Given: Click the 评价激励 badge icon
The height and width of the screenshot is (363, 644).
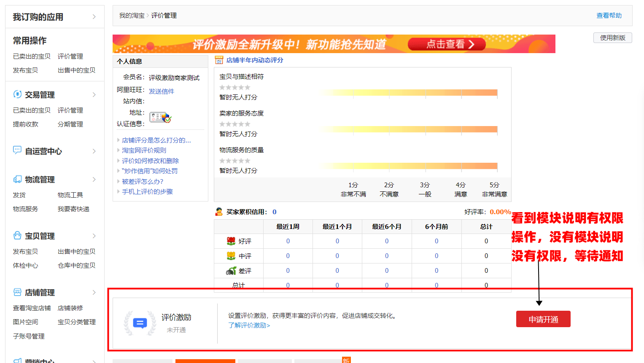Looking at the screenshot, I should (140, 323).
